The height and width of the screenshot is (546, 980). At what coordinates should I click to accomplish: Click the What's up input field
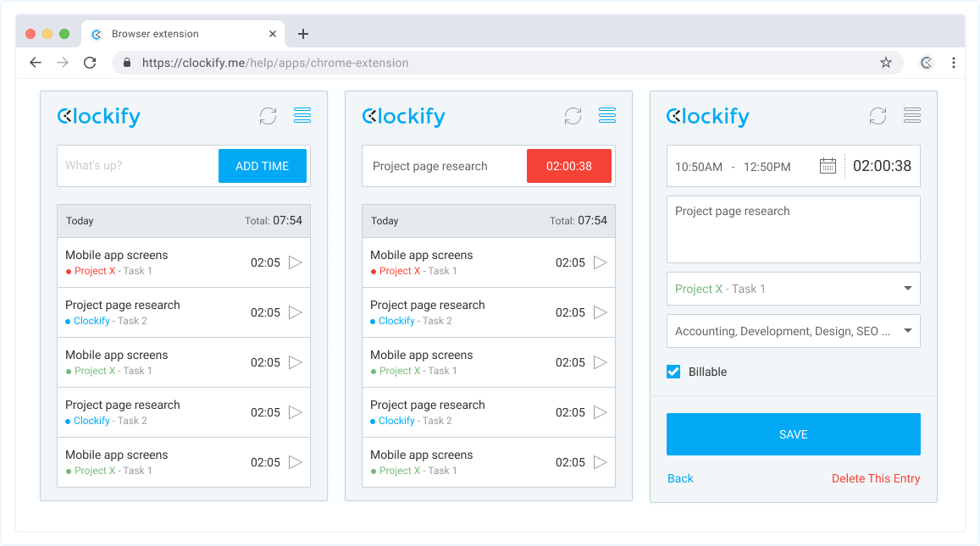[136, 166]
